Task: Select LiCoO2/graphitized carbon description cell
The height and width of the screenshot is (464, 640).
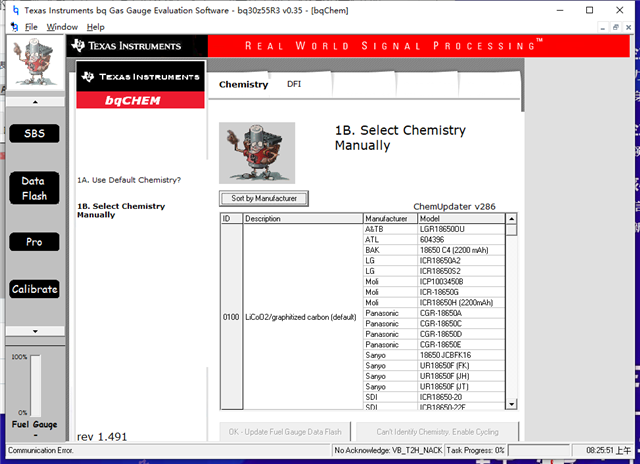Action: point(303,317)
